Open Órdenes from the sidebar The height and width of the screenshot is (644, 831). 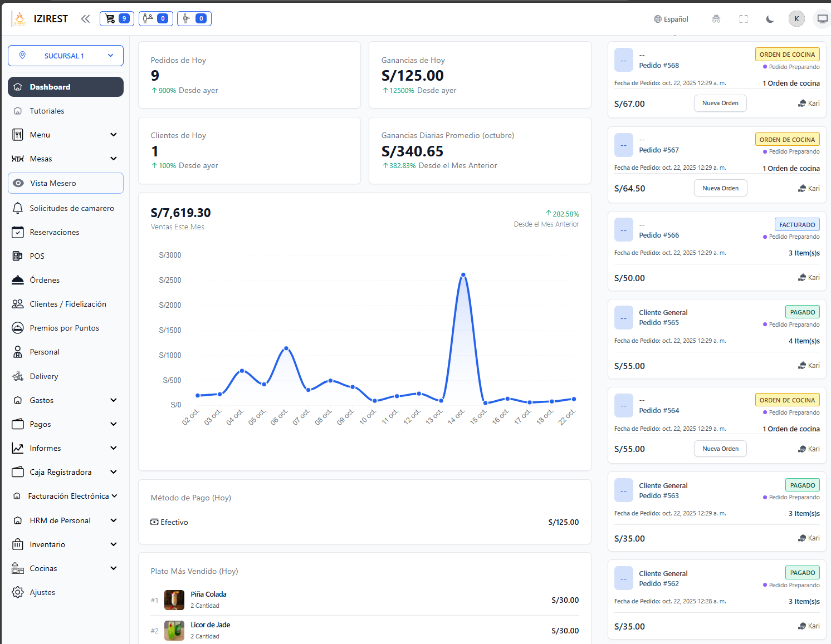pyautogui.click(x=45, y=280)
